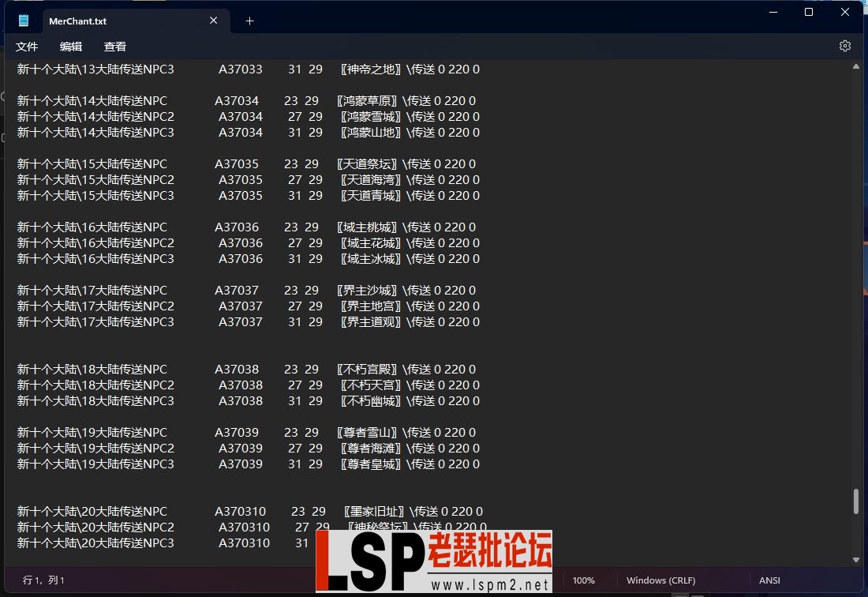This screenshot has width=868, height=597.
Task: Click the line 18大陆传送NPC3
Action: (x=248, y=401)
